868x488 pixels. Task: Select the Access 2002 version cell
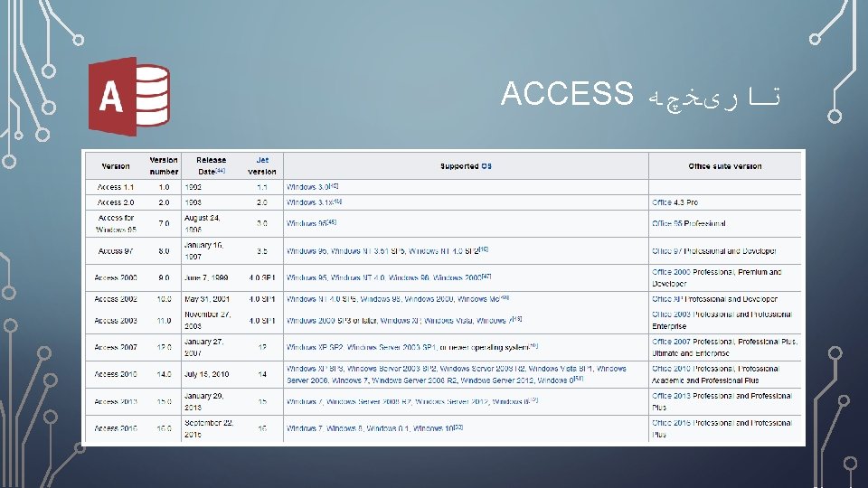116,299
